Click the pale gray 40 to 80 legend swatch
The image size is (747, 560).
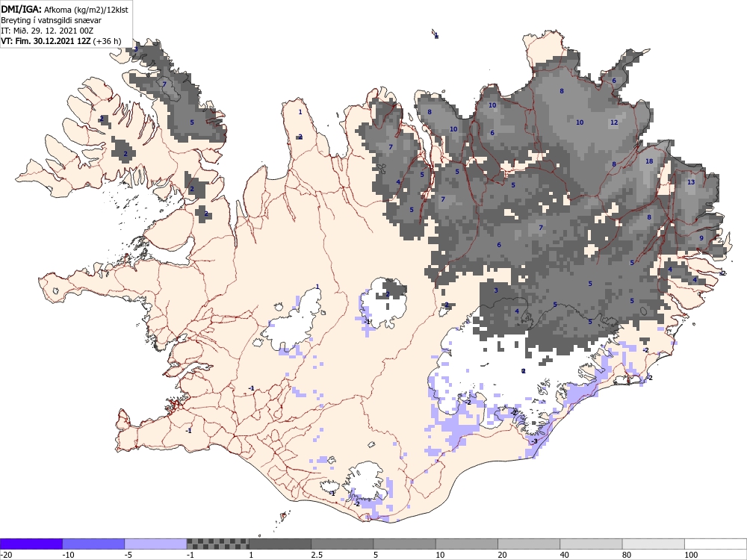tap(591, 544)
